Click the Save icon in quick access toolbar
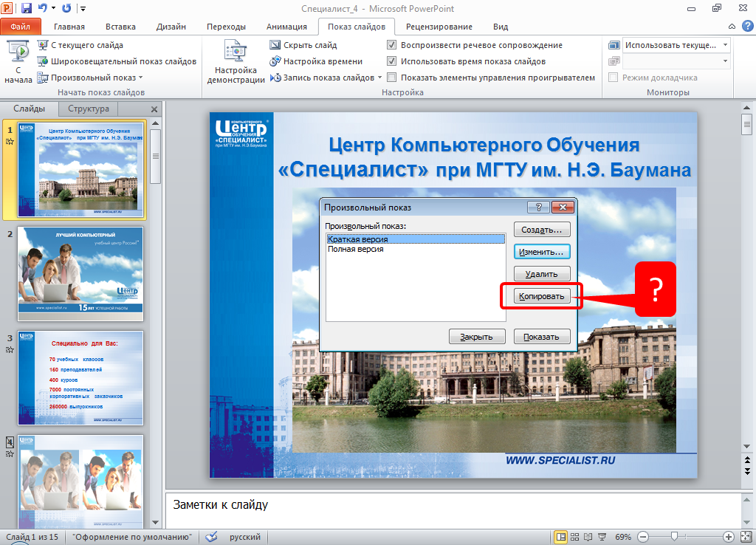The image size is (756, 545). 27,8
